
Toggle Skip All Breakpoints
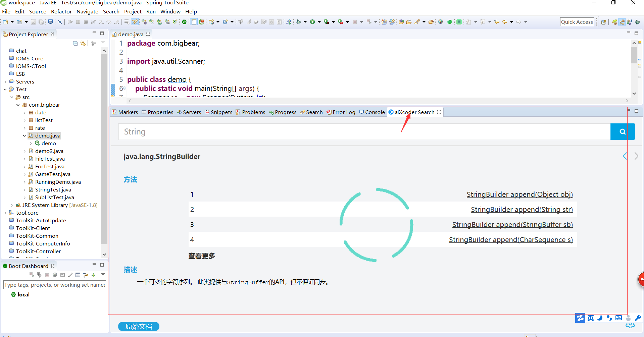tap(59, 21)
